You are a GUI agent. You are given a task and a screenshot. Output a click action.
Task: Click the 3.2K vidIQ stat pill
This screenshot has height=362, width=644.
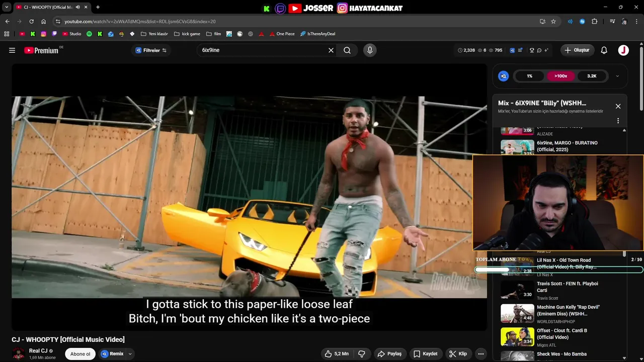(x=592, y=76)
